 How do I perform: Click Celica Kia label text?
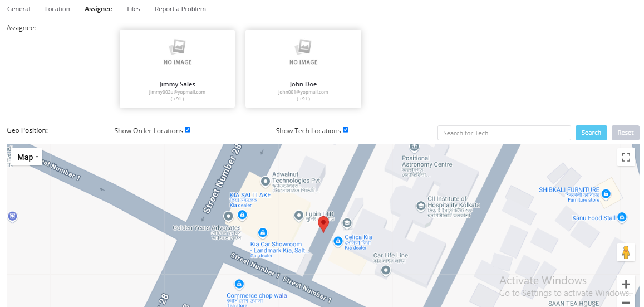point(358,237)
